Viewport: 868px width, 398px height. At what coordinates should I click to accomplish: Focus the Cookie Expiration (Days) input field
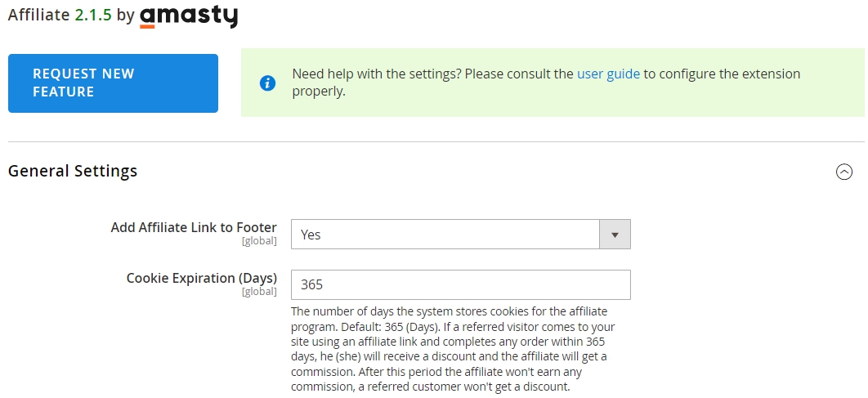[x=461, y=284]
